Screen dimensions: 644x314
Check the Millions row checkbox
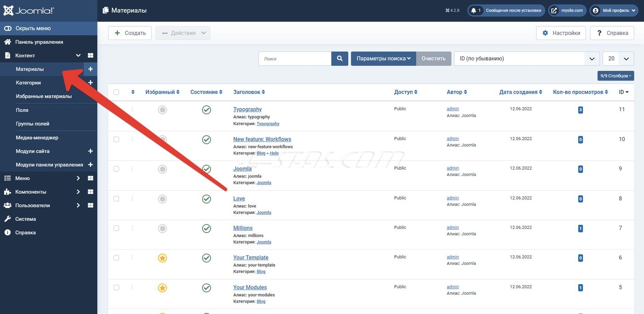(116, 228)
